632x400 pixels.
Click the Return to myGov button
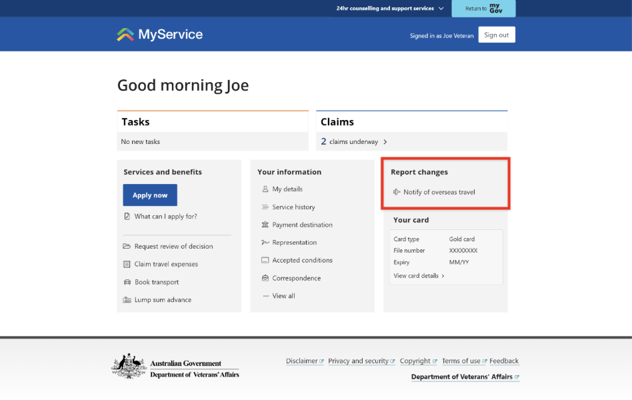tap(483, 8)
